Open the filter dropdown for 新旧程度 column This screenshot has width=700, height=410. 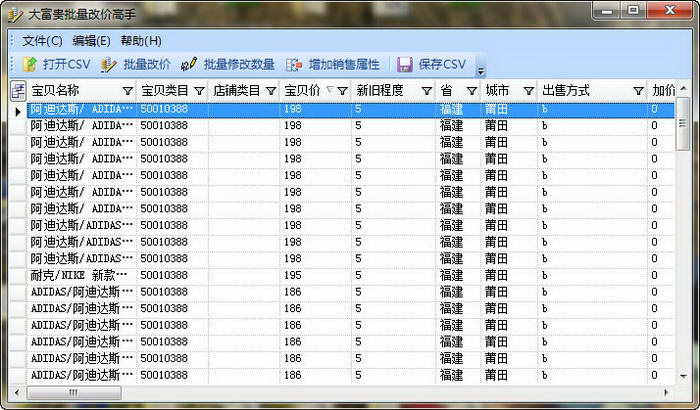427,91
